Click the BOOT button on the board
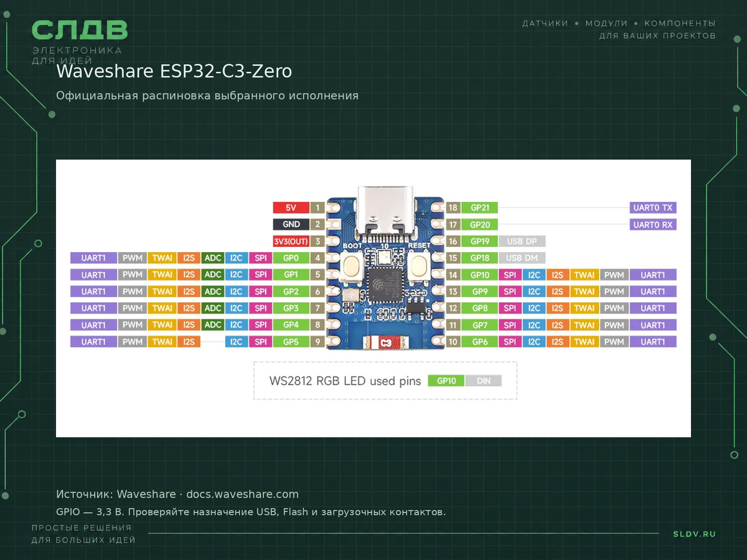 click(351, 266)
